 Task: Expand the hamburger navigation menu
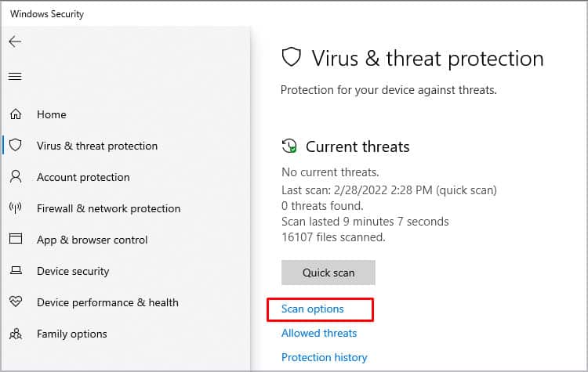point(15,76)
